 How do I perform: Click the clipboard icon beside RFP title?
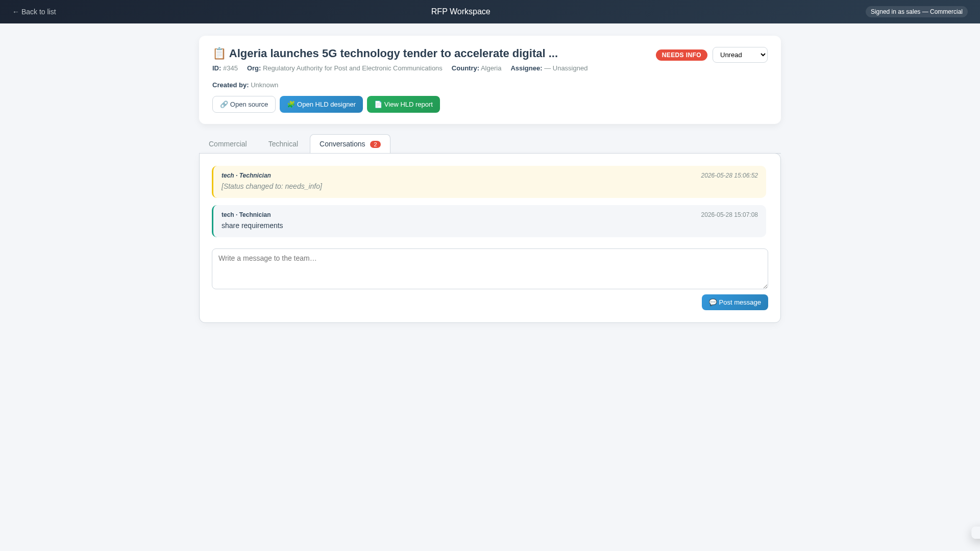click(x=219, y=54)
